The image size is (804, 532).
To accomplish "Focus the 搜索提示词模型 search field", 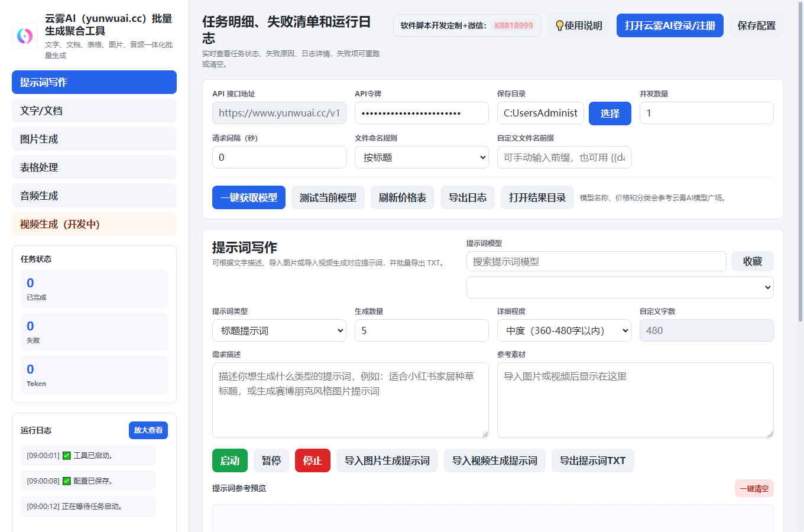I will click(596, 261).
